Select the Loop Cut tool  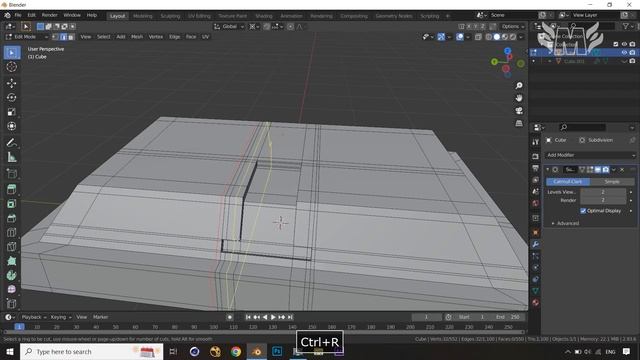click(x=11, y=232)
